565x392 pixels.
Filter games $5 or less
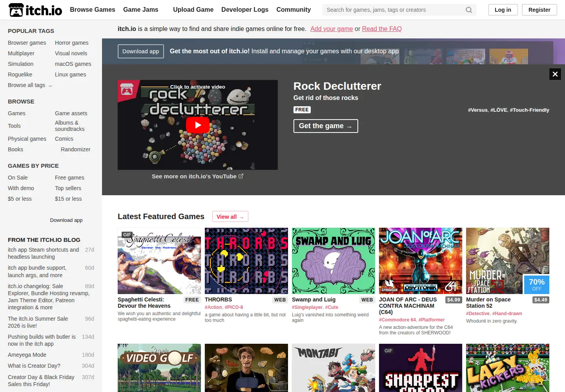[20, 199]
